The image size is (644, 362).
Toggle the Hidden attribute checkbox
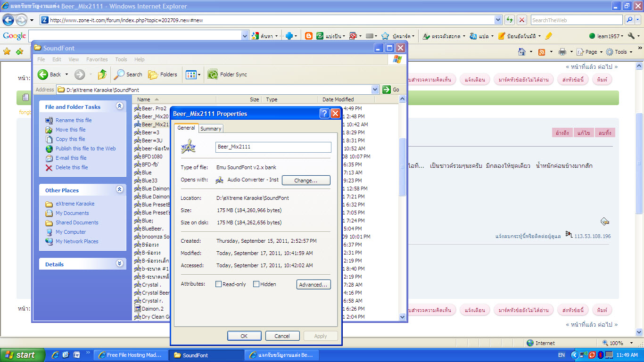point(256,284)
